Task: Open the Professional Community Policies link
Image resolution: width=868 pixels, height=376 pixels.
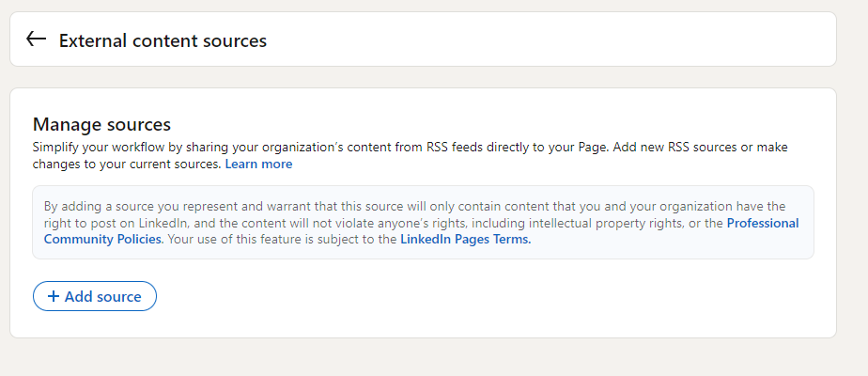Action: pyautogui.click(x=762, y=223)
